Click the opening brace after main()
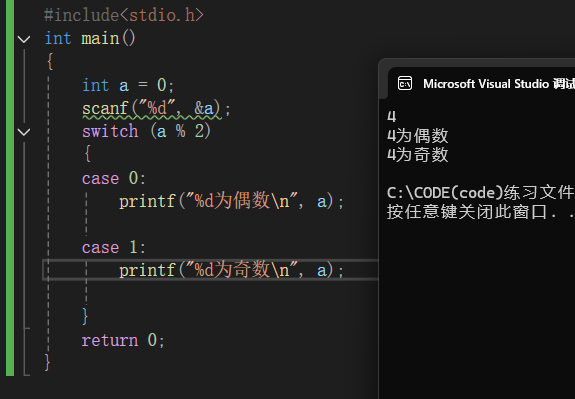Screen dimensions: 575x399 [x=50, y=61]
